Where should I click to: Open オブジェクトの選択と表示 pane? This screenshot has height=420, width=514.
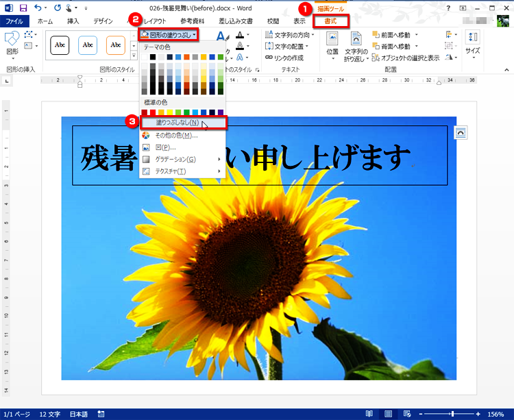tap(406, 58)
